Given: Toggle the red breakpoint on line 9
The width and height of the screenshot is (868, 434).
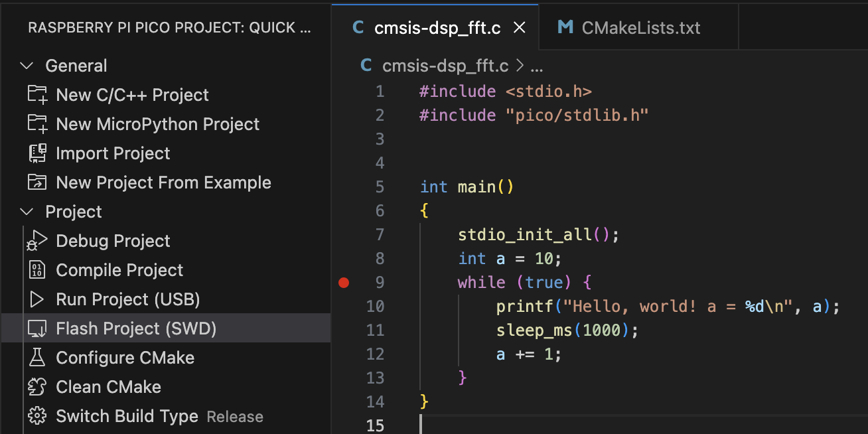Looking at the screenshot, I should tap(343, 283).
